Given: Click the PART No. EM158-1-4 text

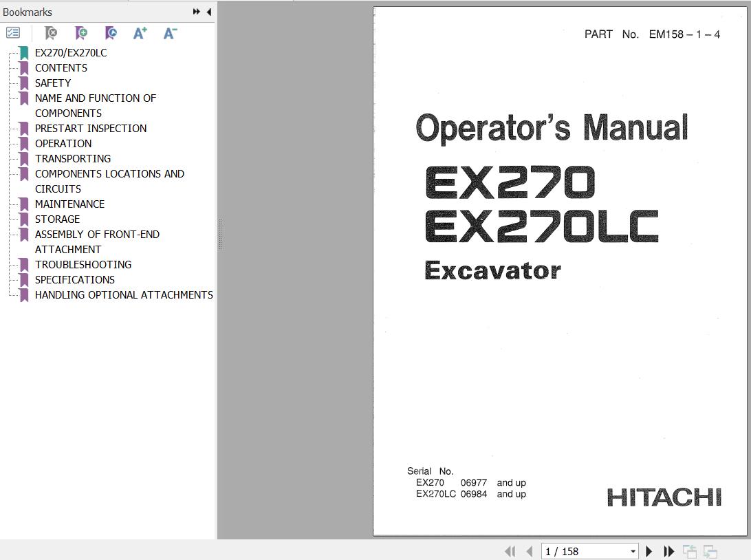Looking at the screenshot, I should pos(652,34).
